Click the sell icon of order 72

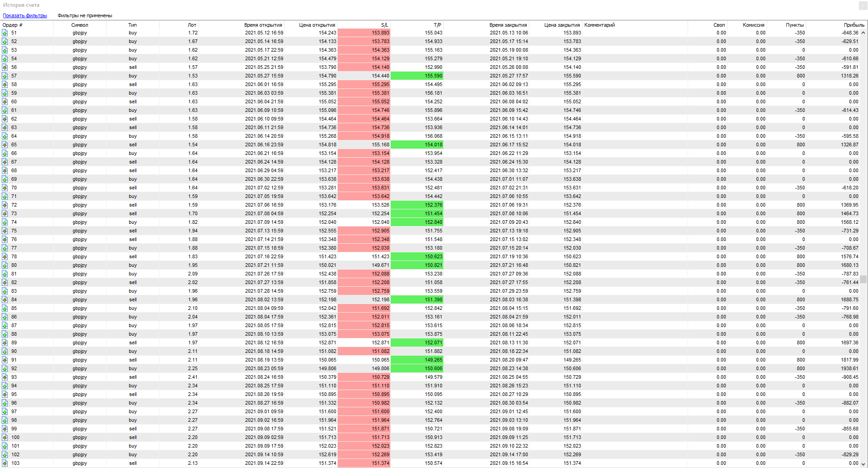tap(5, 205)
